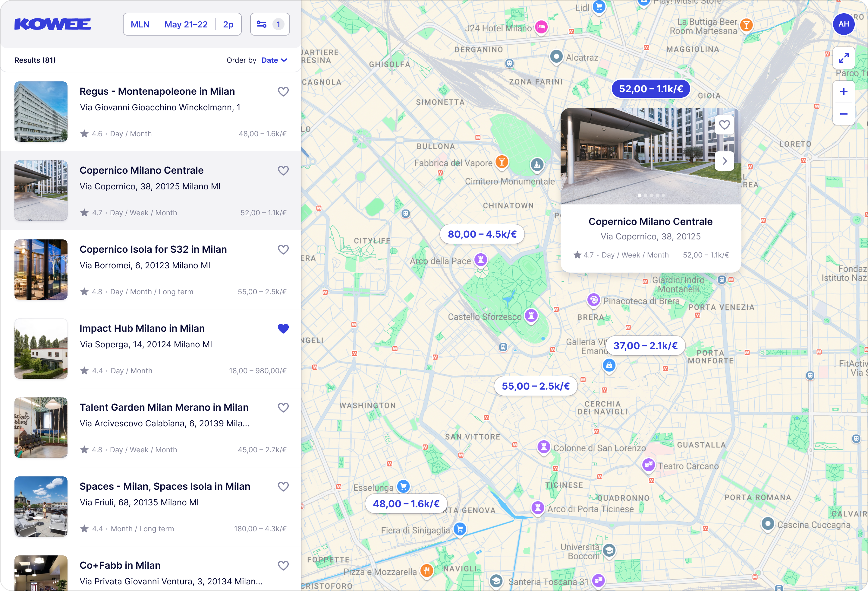
Task: Zoom in on the map
Action: click(x=844, y=92)
